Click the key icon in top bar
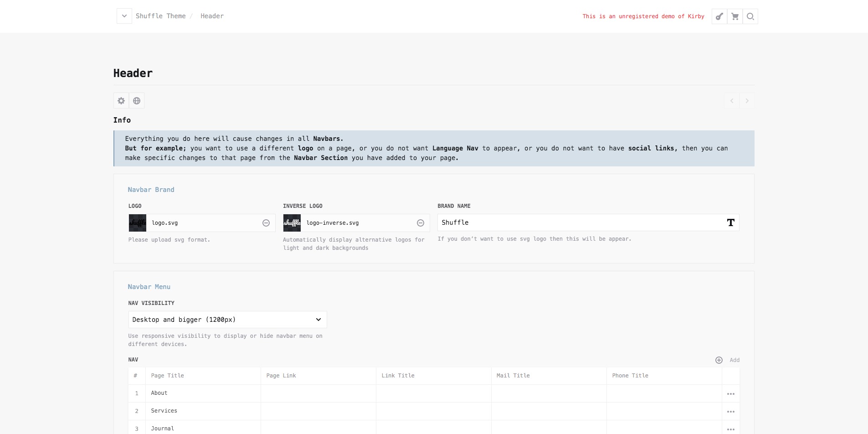The image size is (868, 434). pos(719,16)
